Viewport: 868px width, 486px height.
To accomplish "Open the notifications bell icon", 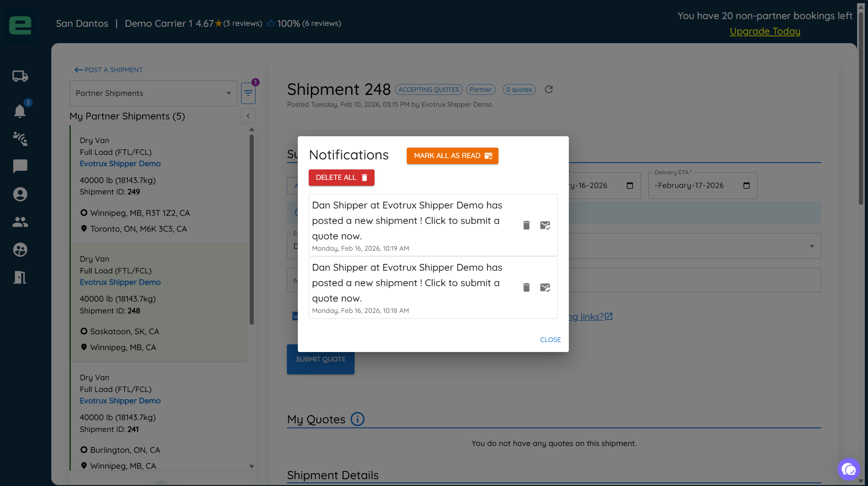I will 20,111.
